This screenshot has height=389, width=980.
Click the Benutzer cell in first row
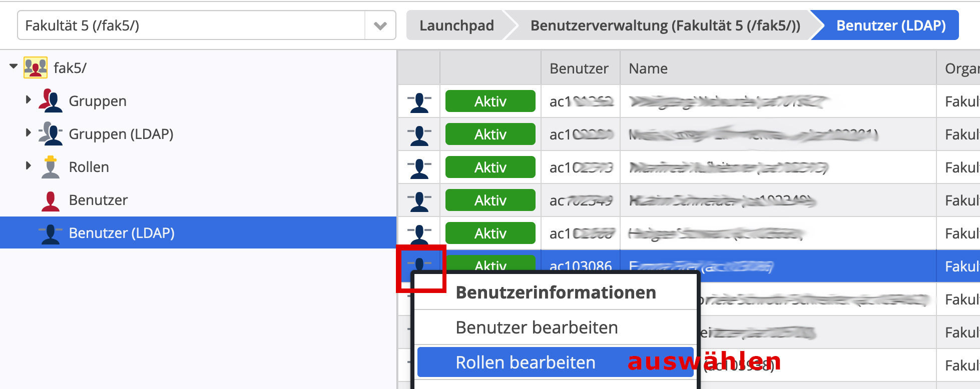click(x=581, y=101)
